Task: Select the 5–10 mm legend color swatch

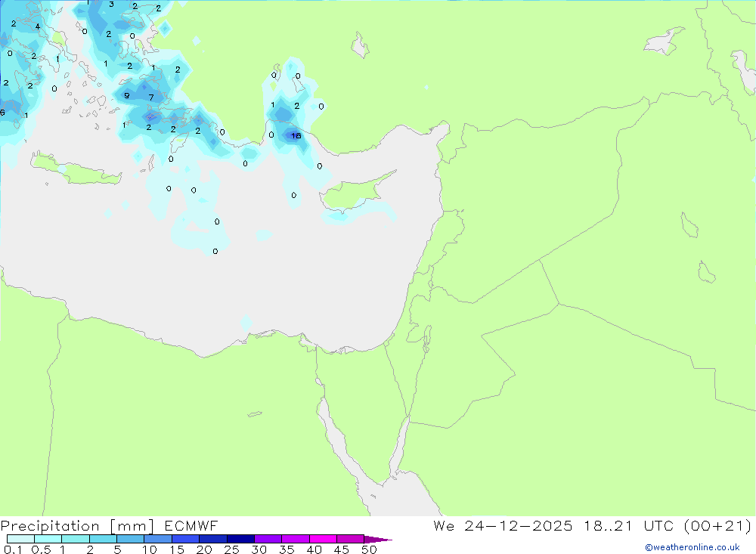Action: (x=130, y=539)
